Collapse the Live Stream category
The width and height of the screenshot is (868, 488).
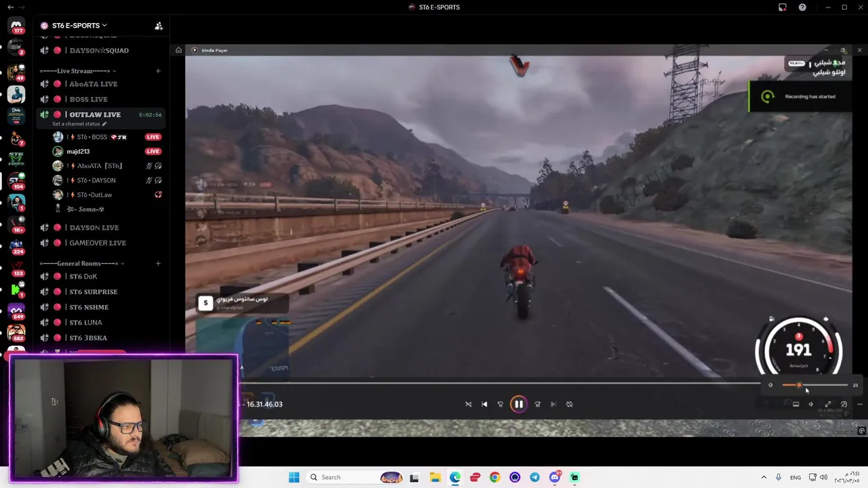click(77, 70)
